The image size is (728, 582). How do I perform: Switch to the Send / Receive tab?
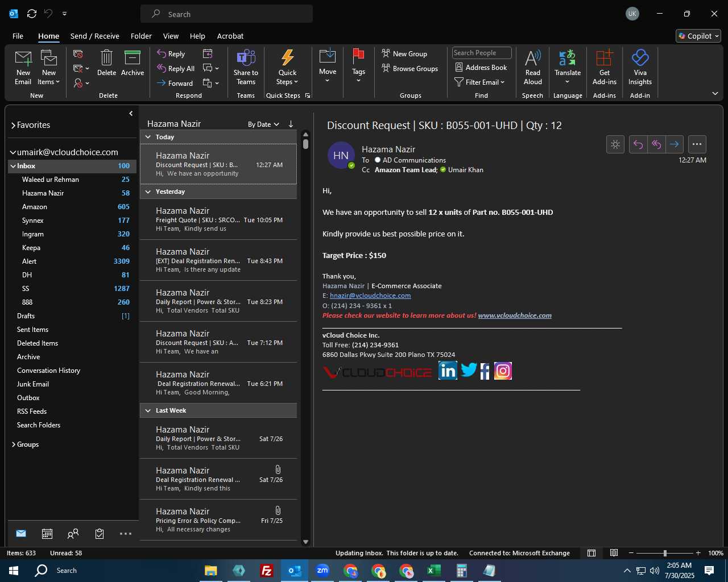coord(95,36)
